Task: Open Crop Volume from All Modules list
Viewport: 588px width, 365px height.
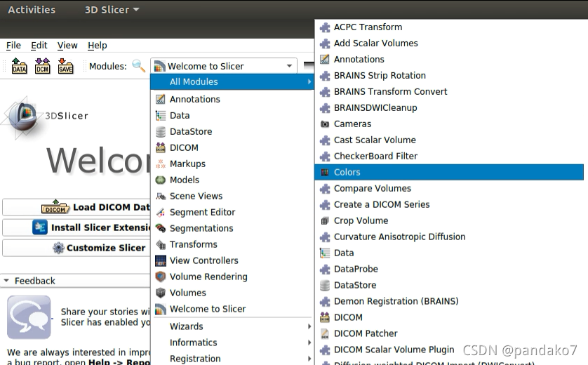Action: [x=449, y=220]
